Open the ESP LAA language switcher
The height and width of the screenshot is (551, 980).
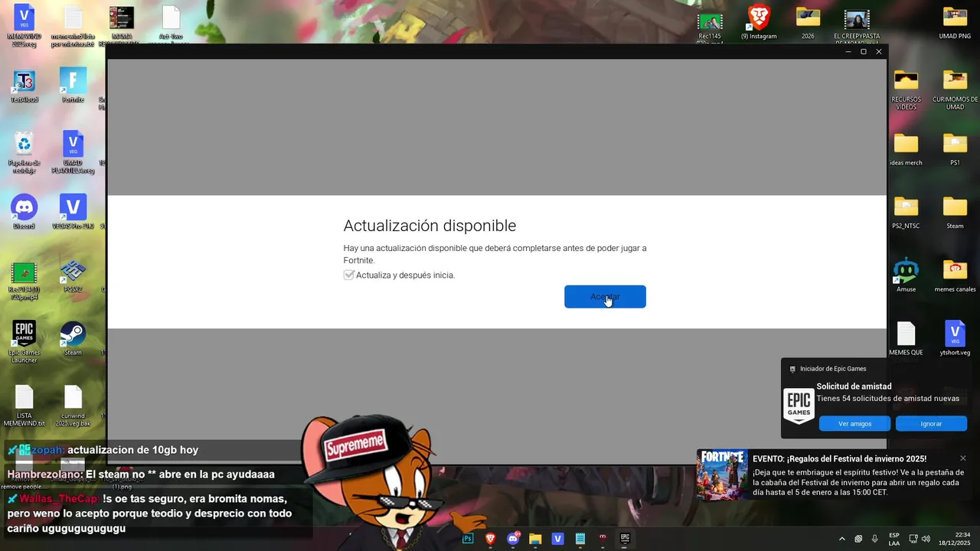click(894, 539)
